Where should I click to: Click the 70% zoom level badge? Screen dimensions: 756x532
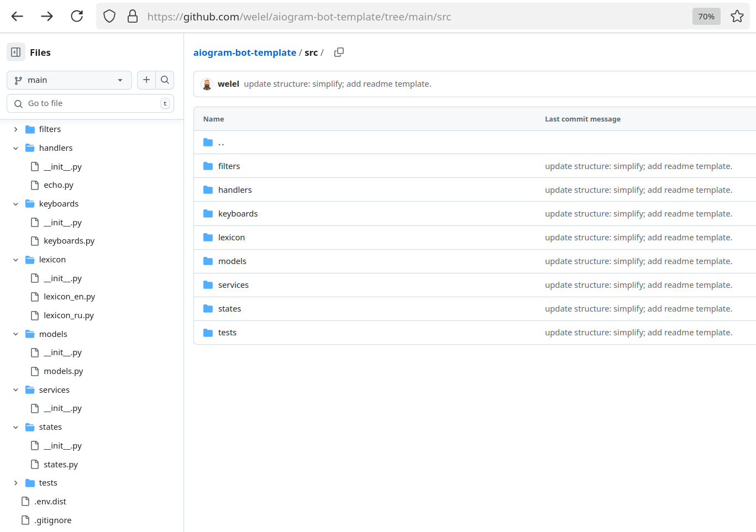pyautogui.click(x=706, y=17)
